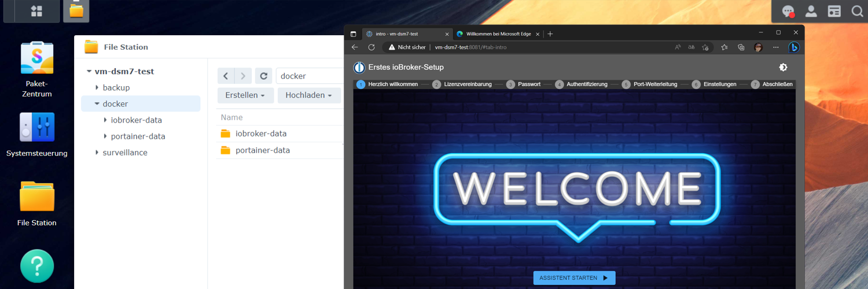Click the DSM notifications chat bubble icon
Viewport: 868px width, 289px height.
788,11
